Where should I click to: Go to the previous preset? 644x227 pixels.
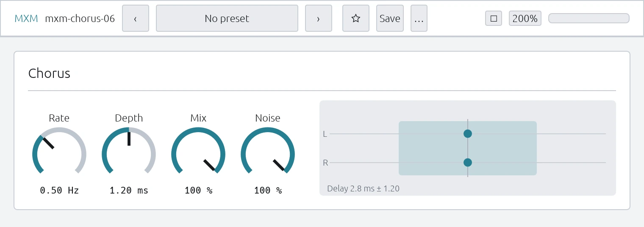(136, 18)
